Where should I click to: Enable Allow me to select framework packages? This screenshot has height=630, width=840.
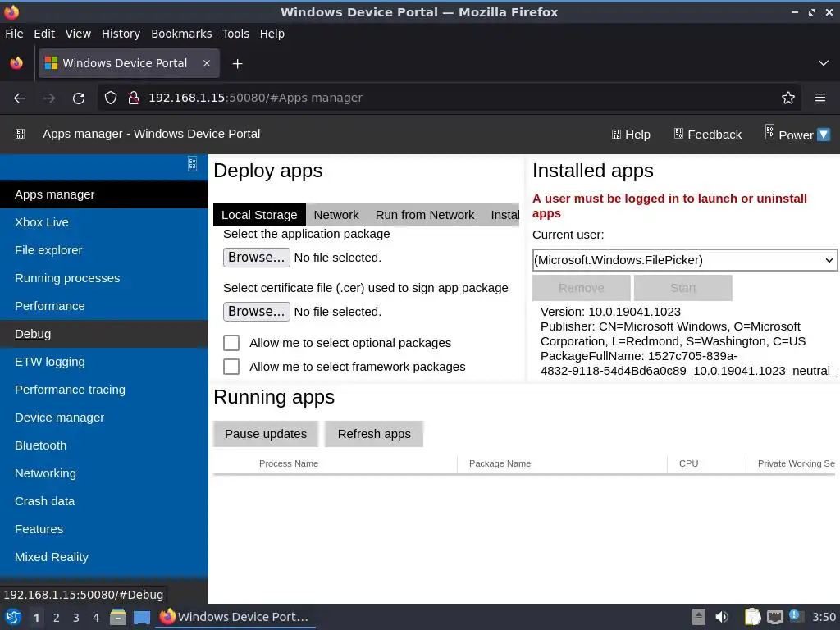coord(231,367)
